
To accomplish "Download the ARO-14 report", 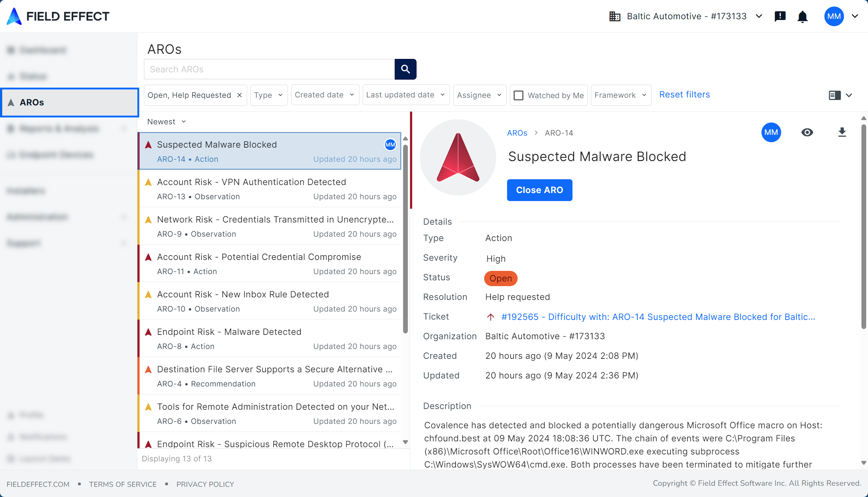I will [842, 132].
